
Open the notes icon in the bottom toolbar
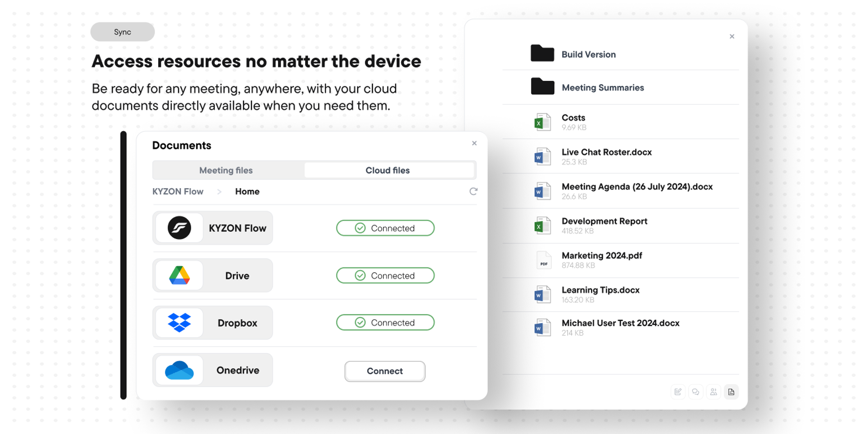click(678, 392)
